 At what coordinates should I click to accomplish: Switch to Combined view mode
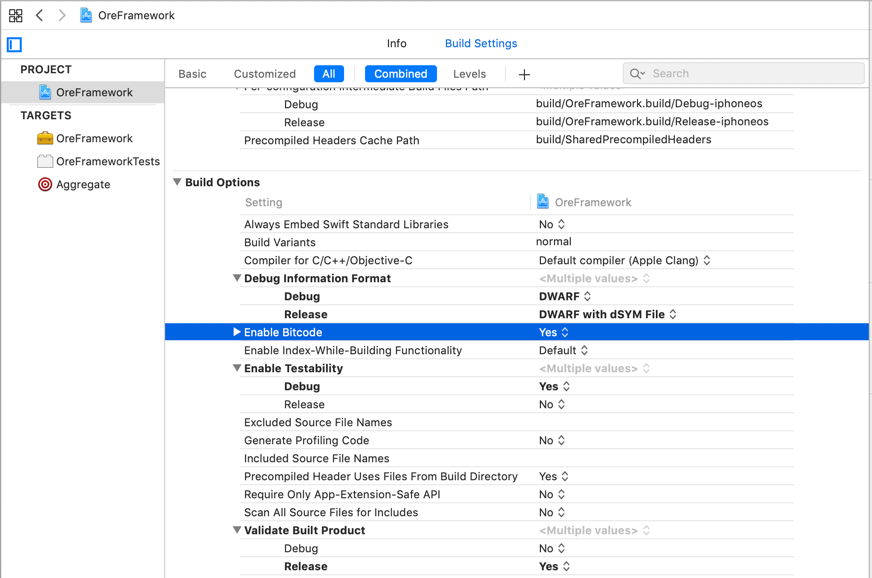pos(400,74)
